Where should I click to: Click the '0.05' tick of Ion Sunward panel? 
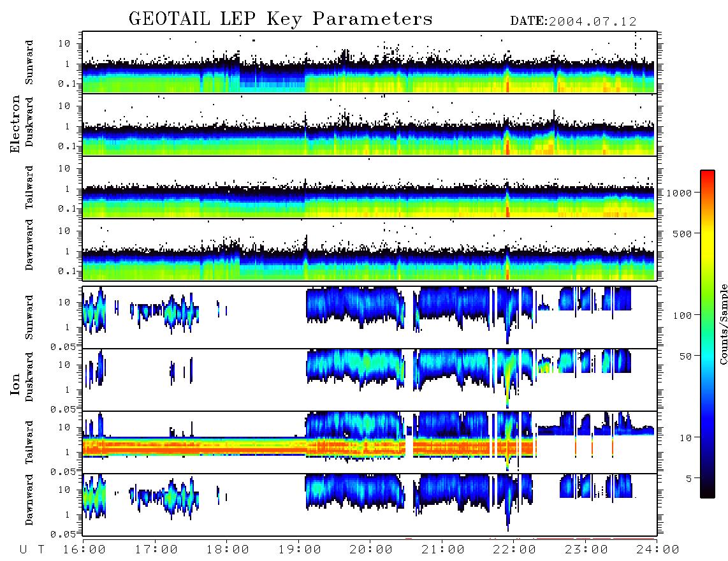pyautogui.click(x=63, y=346)
